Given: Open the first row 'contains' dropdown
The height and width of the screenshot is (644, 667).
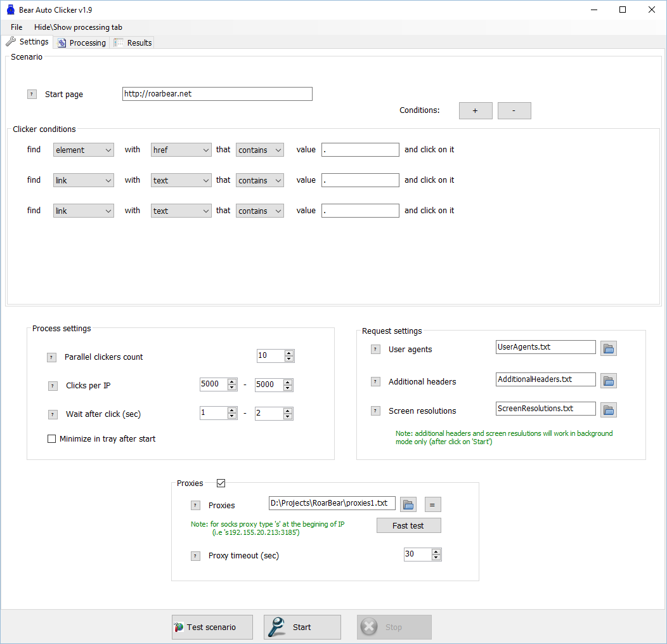Looking at the screenshot, I should coord(260,150).
